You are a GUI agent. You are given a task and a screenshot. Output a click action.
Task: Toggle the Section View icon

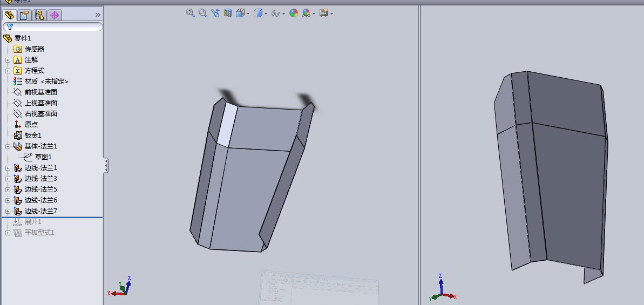(228, 13)
